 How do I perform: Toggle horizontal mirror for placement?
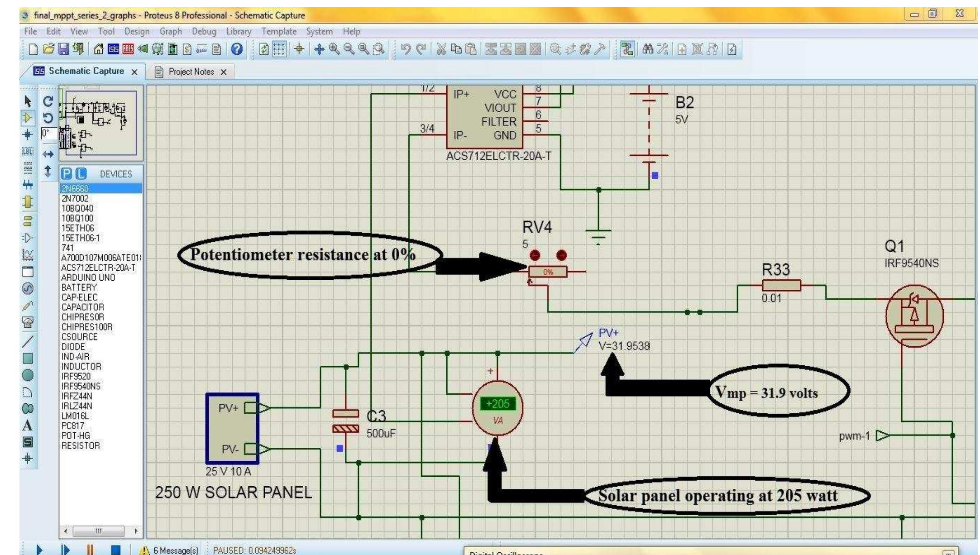click(49, 153)
